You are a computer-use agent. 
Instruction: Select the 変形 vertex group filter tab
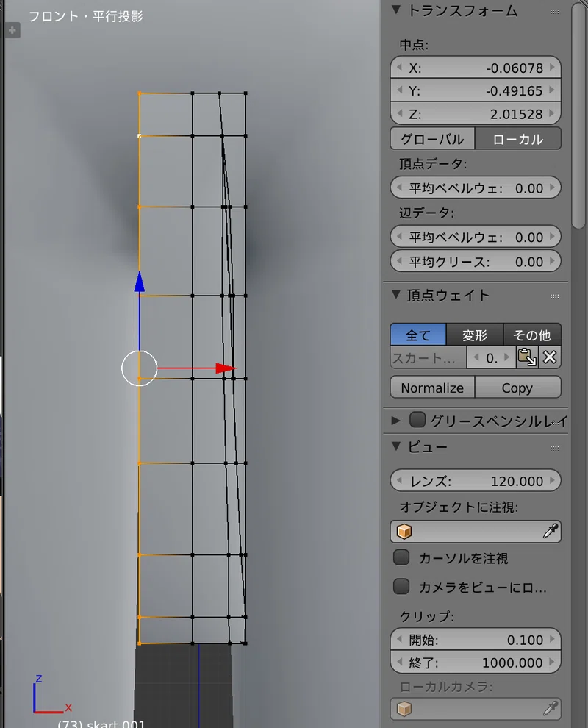(474, 335)
